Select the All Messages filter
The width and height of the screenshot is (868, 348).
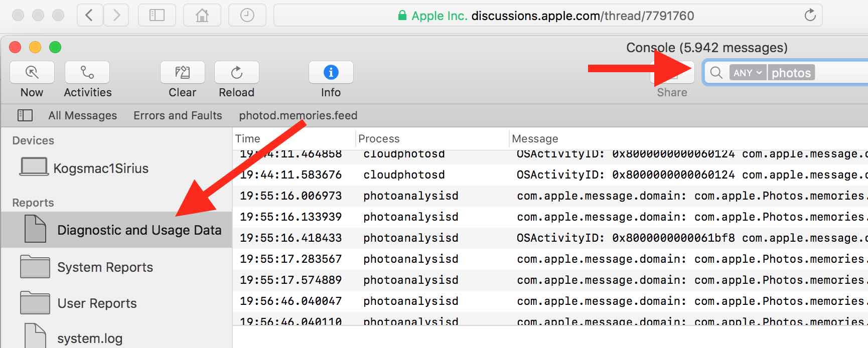[x=83, y=115]
